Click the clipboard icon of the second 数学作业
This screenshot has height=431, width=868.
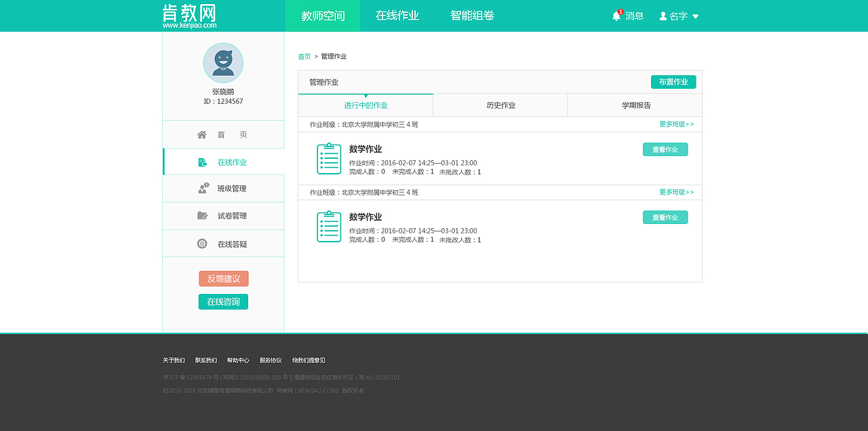(329, 227)
